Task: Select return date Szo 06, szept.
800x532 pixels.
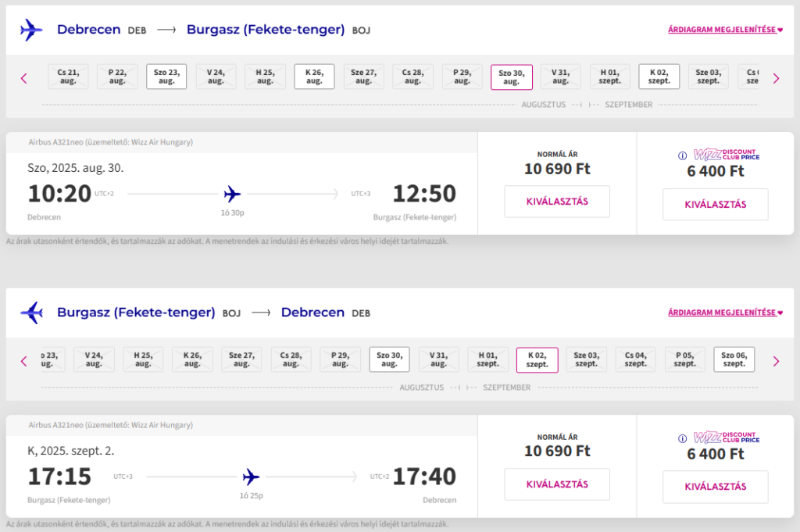Action: 734,359
